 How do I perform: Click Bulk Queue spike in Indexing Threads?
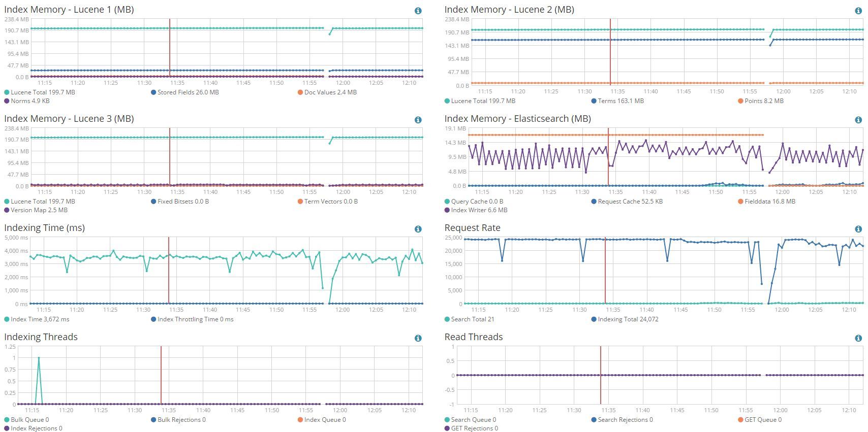point(39,358)
